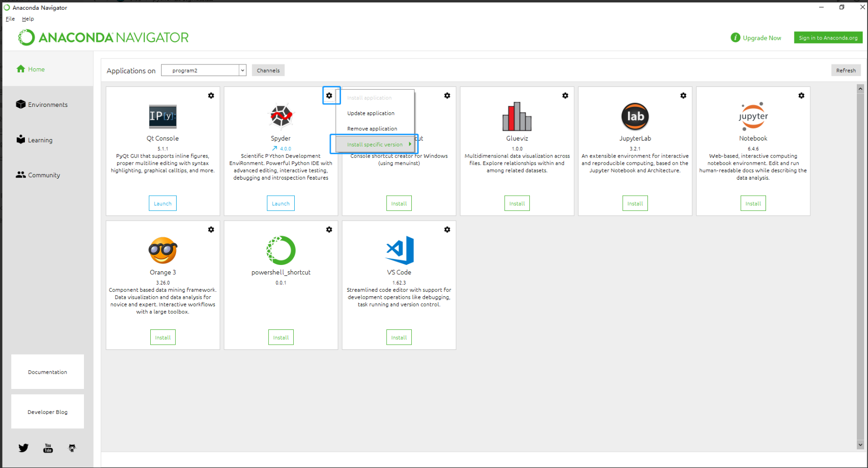This screenshot has width=868, height=468.
Task: Click the JupyterLab version 3.2.1 text
Action: 635,149
